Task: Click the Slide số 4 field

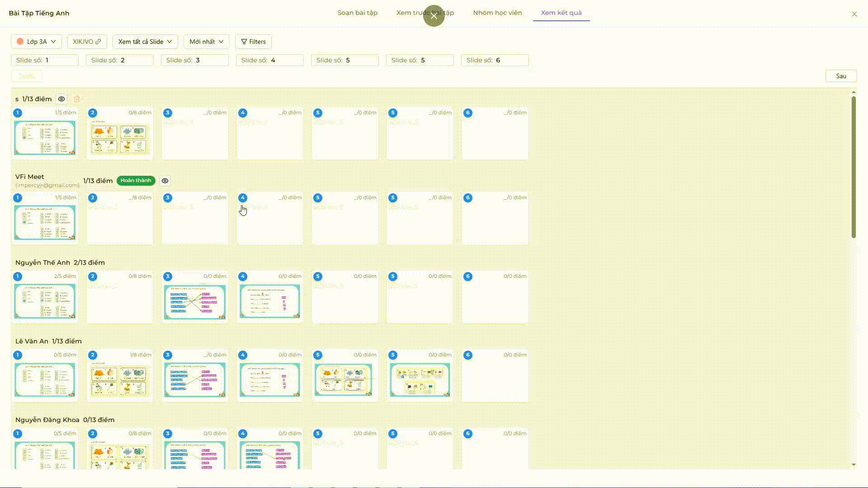Action: 269,60
